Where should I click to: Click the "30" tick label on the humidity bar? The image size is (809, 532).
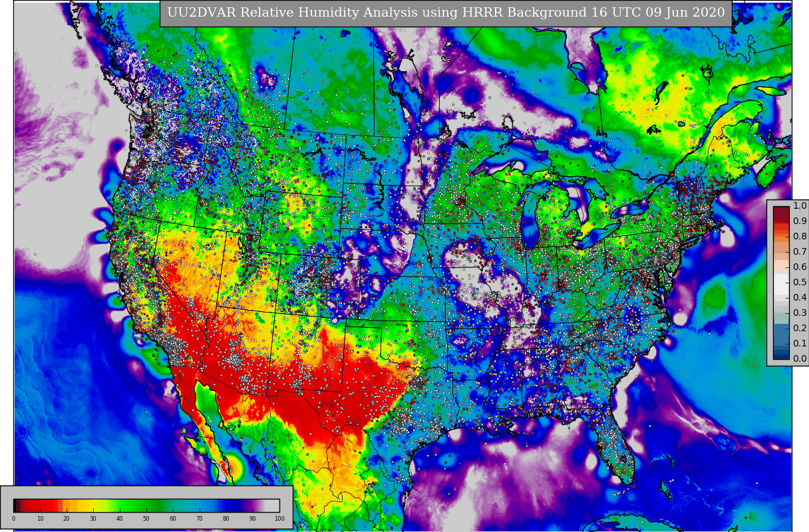point(93,519)
